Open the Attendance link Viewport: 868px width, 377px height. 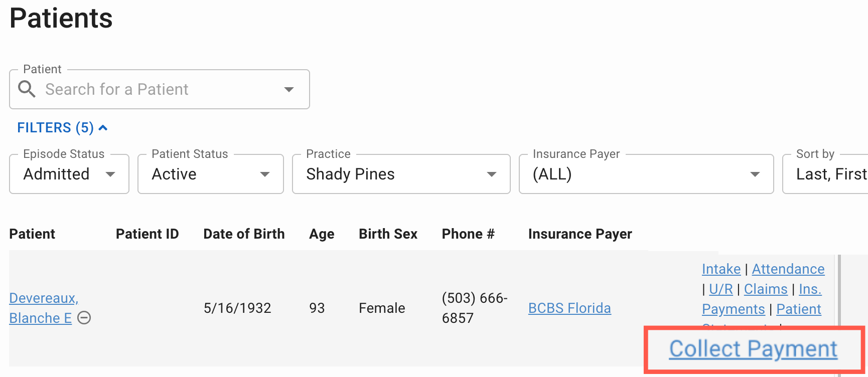(x=788, y=269)
